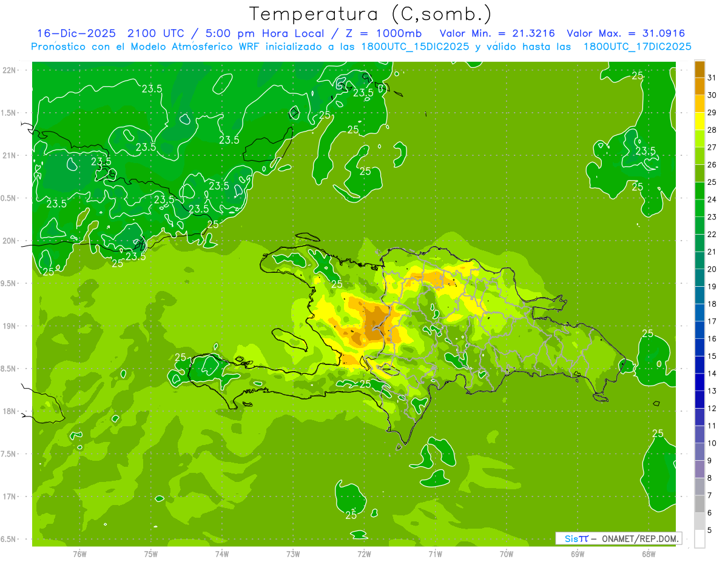728x562 pixels.
Task: Click the "20N" latitude axis label
Action: click(9, 241)
